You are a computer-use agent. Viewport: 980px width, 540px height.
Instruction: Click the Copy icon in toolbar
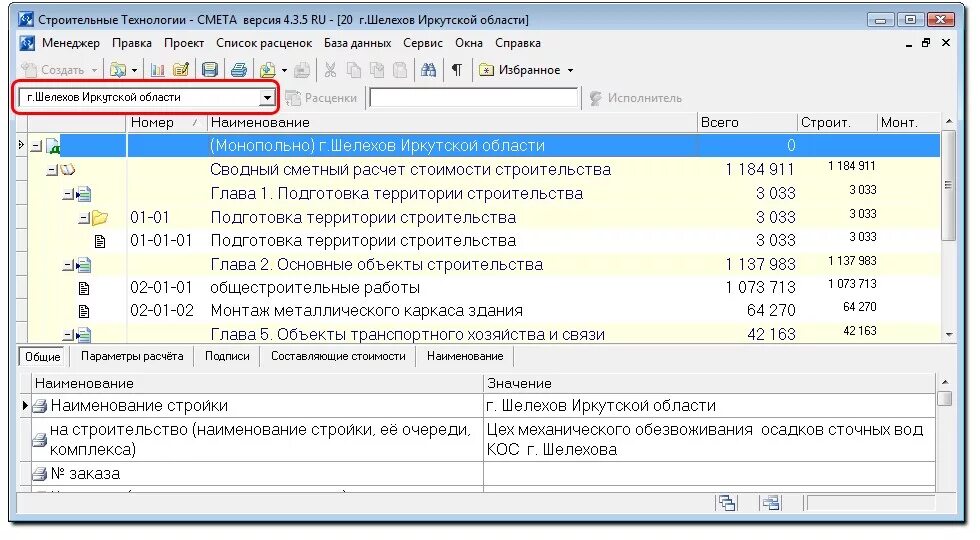click(x=354, y=70)
